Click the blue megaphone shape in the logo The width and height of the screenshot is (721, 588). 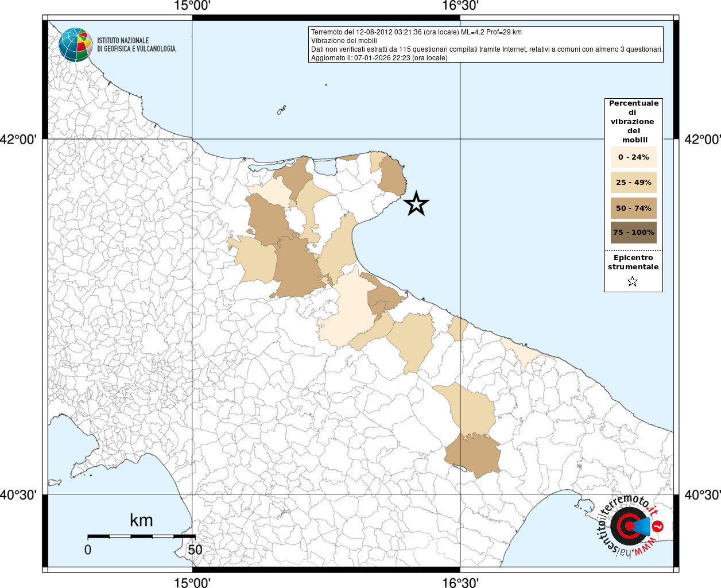point(642,526)
